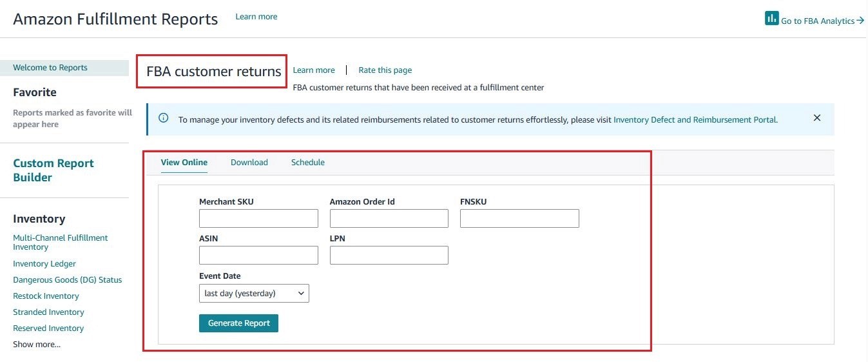Click into the LPN input field

389,256
